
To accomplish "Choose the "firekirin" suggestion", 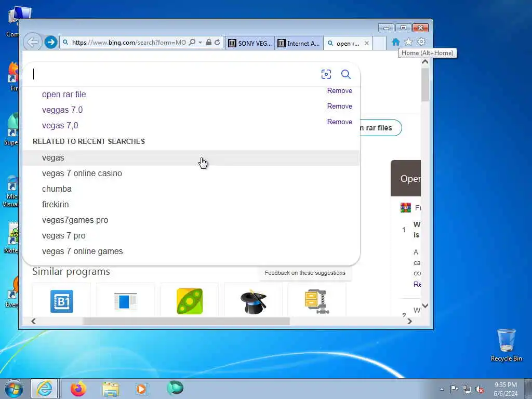I will pyautogui.click(x=191, y=205).
